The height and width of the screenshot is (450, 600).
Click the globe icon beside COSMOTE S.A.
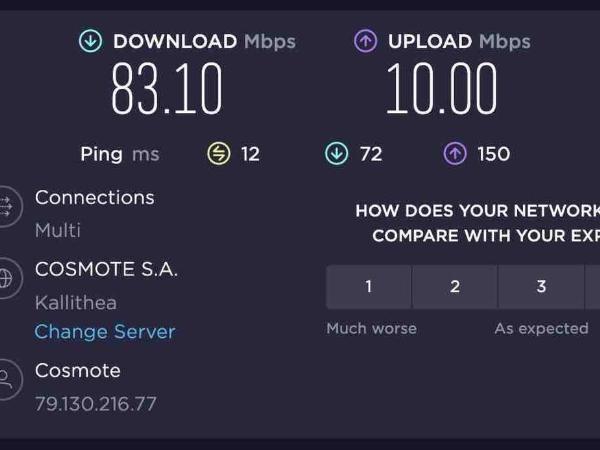5,279
